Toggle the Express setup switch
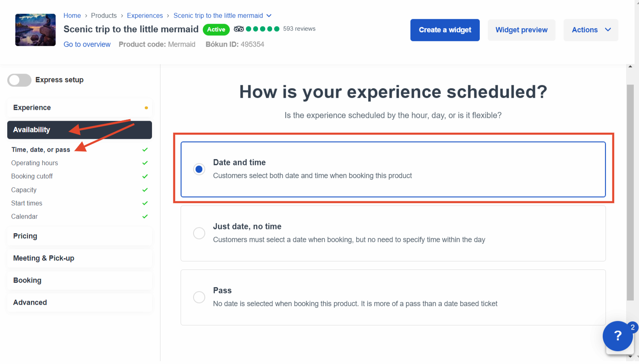 tap(19, 80)
